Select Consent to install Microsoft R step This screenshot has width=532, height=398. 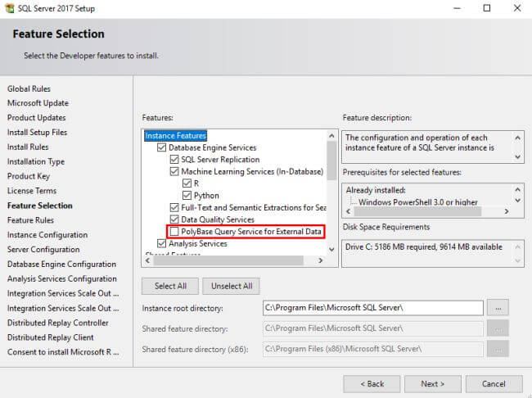(63, 352)
